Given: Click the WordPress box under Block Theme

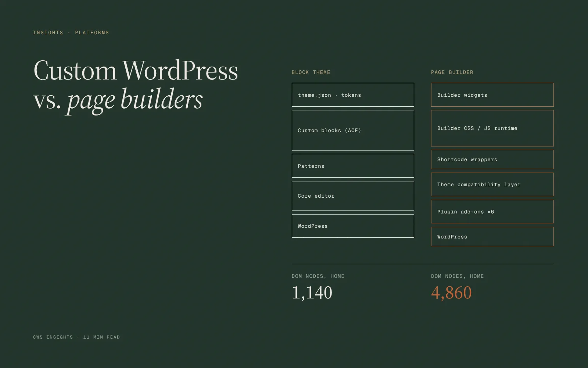Looking at the screenshot, I should pyautogui.click(x=353, y=226).
